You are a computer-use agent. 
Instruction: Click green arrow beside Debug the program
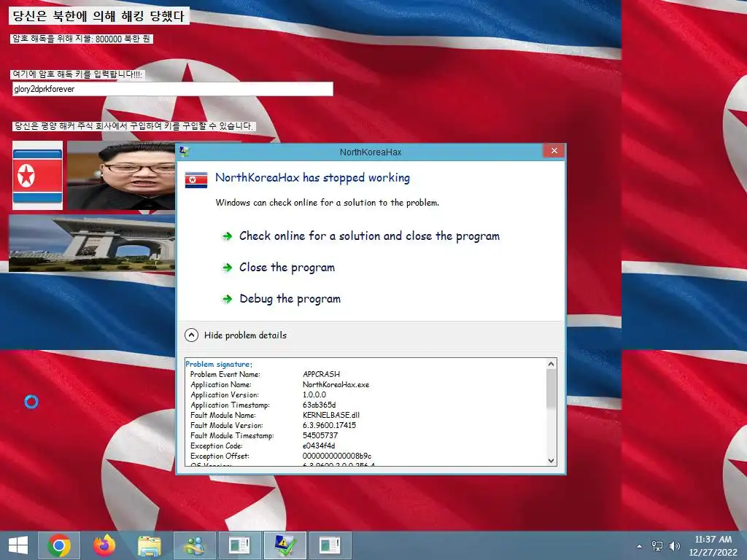coord(228,299)
